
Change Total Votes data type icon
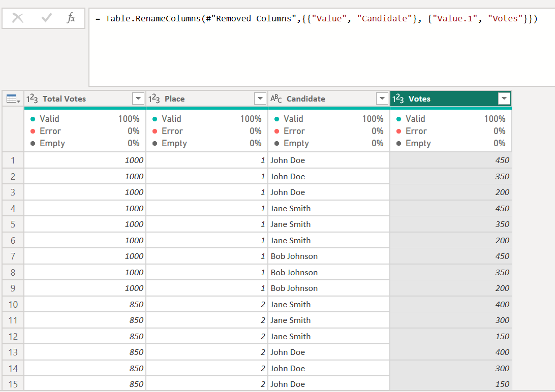click(32, 99)
